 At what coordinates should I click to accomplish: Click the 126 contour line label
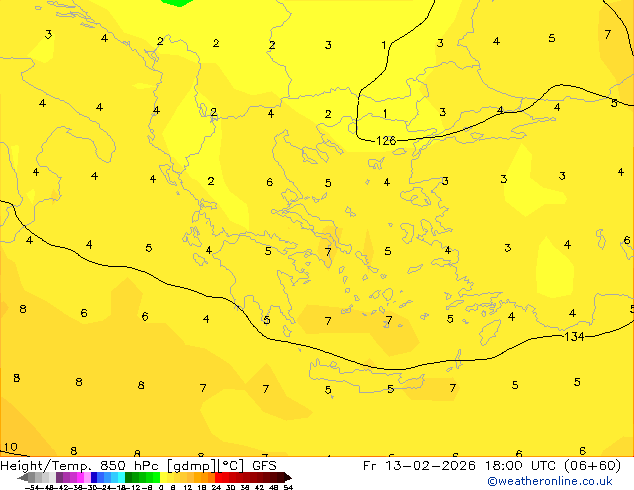tap(386, 141)
